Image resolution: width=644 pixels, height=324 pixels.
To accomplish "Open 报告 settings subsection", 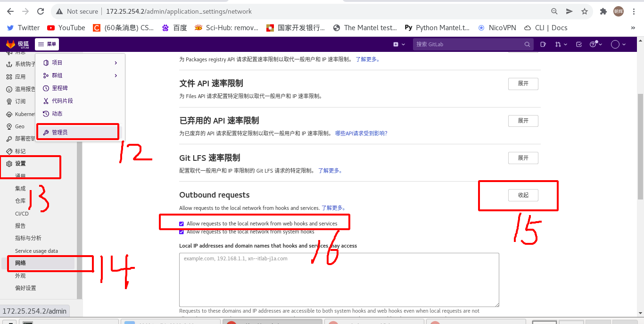I will pos(20,226).
